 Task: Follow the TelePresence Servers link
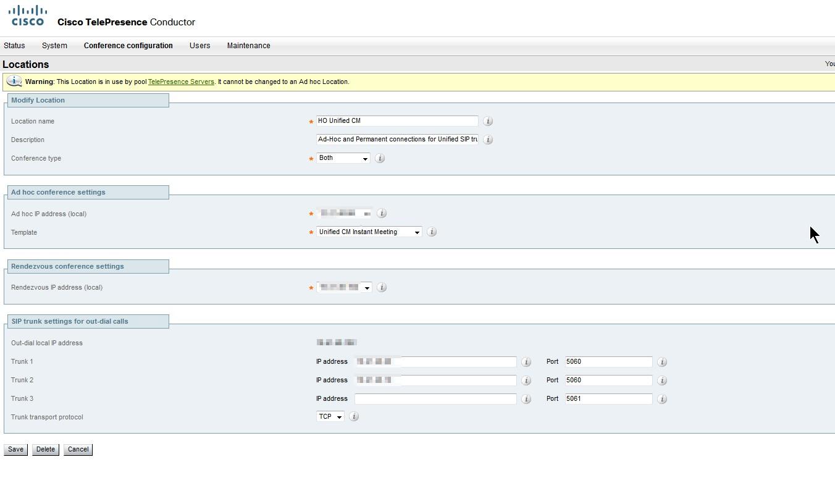point(181,82)
